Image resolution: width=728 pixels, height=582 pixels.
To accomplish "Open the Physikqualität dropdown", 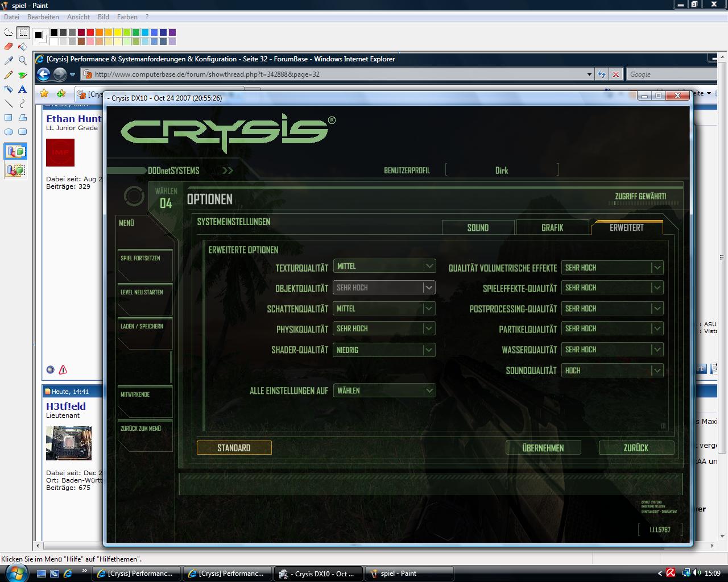I will (x=384, y=329).
